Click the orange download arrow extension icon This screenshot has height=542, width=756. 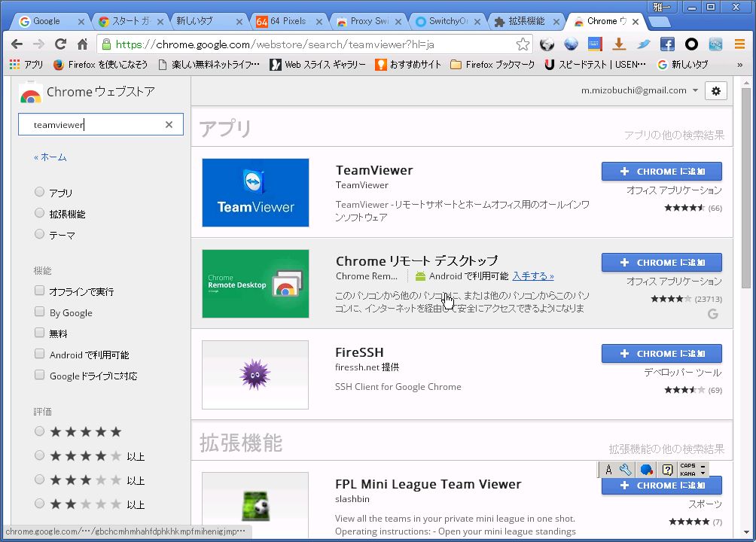pyautogui.click(x=619, y=44)
